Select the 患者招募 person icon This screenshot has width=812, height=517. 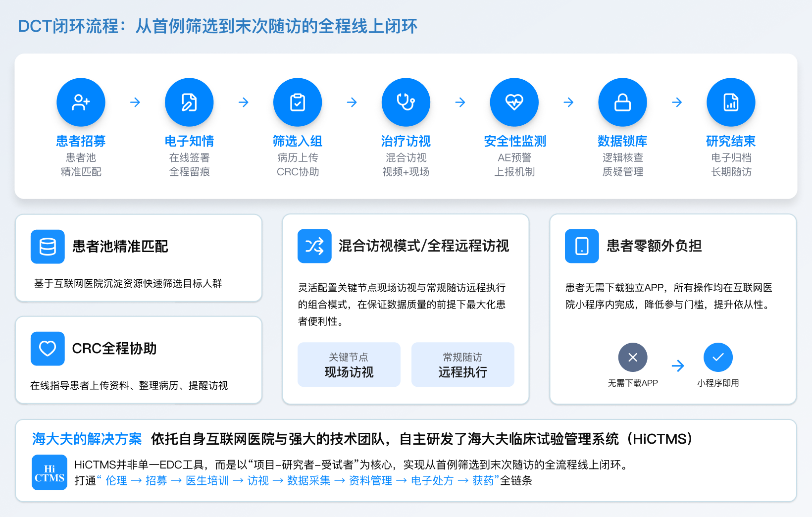coord(81,102)
